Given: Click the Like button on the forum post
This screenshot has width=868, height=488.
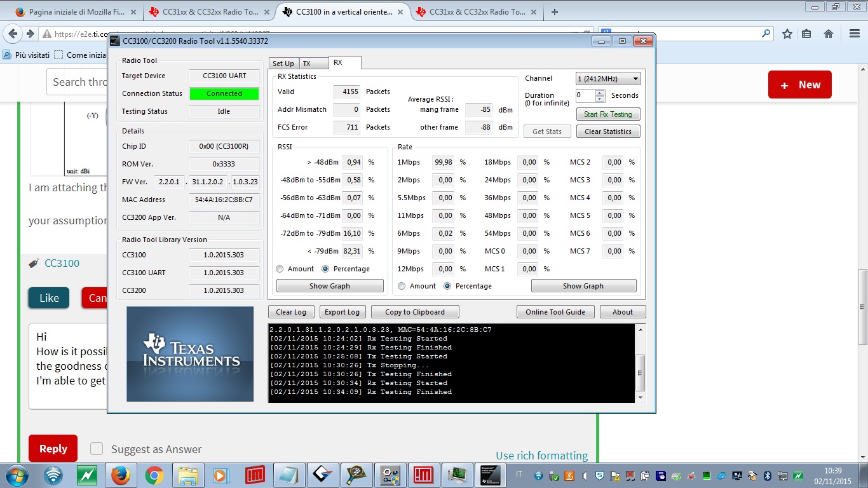Looking at the screenshot, I should tap(49, 298).
